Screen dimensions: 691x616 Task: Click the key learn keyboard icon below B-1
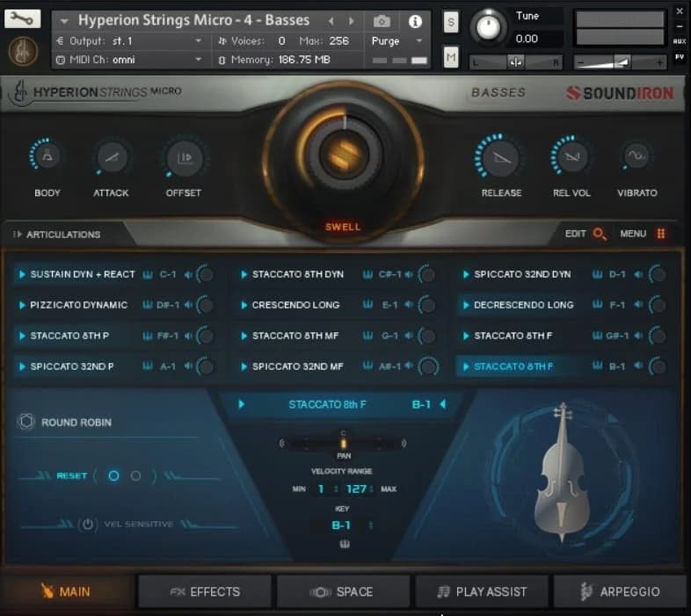pos(345,544)
